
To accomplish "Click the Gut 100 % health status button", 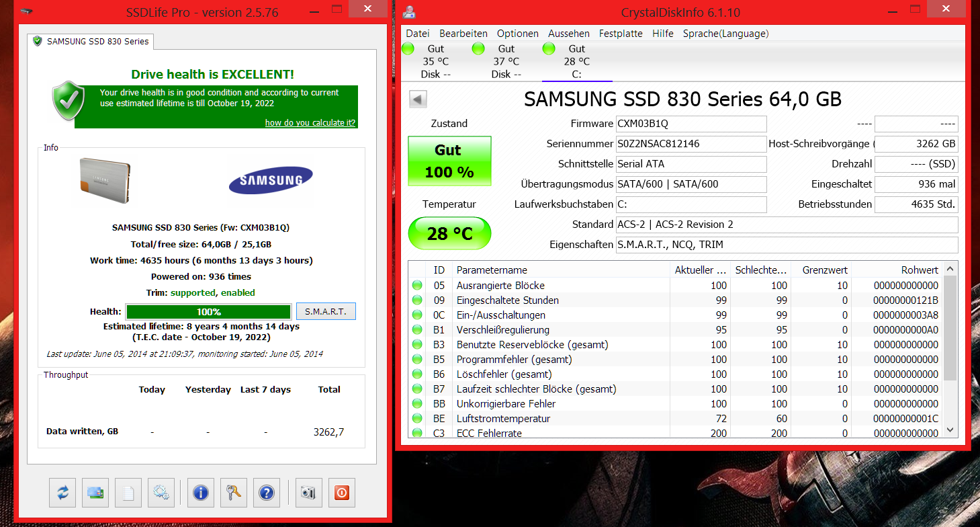I will [x=449, y=161].
